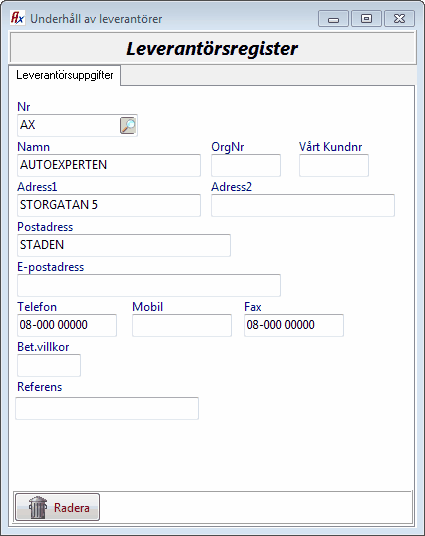Click the Postadress field with STADEN
Viewport: 425px width, 536px height.
point(124,245)
